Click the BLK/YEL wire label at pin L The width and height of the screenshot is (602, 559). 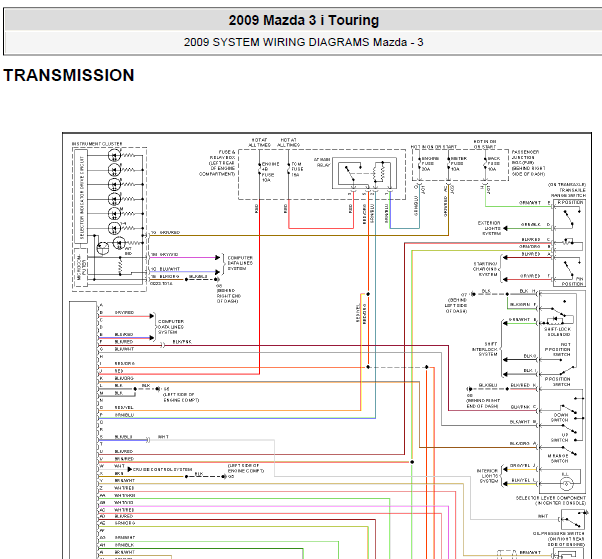(521, 480)
